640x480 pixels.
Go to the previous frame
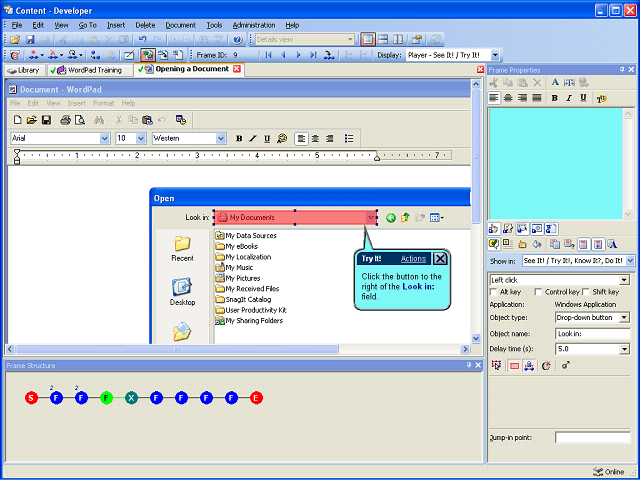[x=284, y=55]
